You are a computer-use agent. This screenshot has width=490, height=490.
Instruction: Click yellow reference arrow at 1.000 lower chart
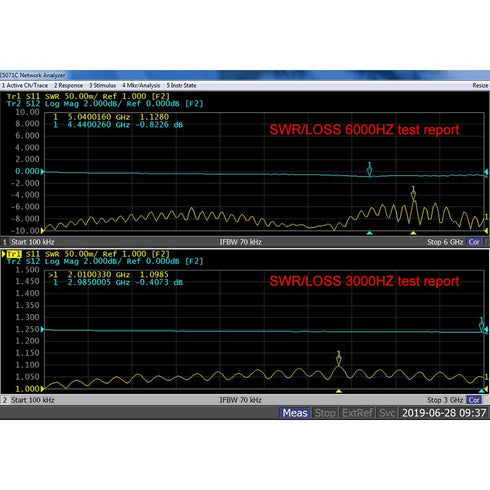click(x=42, y=389)
